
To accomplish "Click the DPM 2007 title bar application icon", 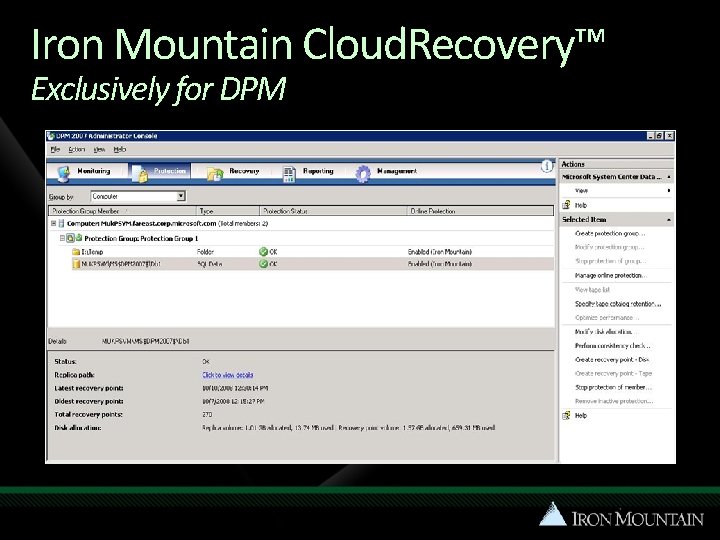I will pos(51,136).
